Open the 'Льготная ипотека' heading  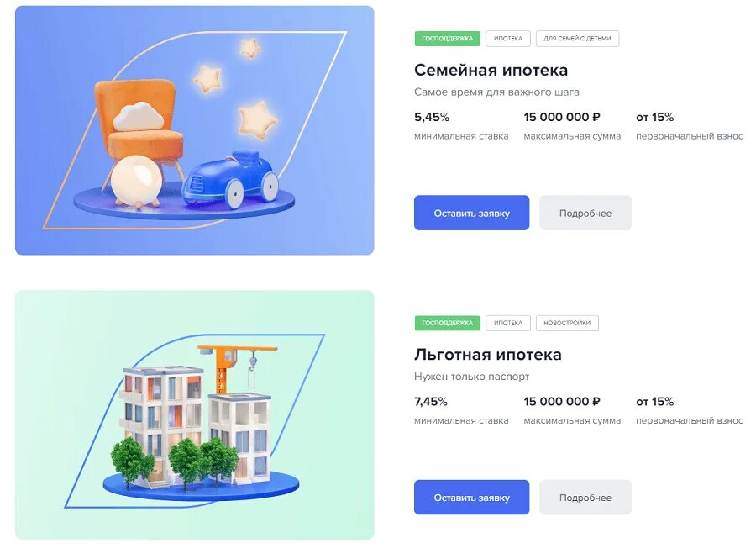coord(488,355)
